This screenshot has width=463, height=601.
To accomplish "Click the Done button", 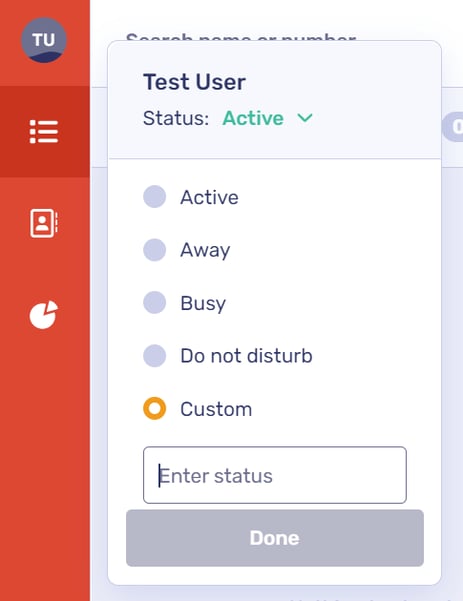I will (275, 538).
